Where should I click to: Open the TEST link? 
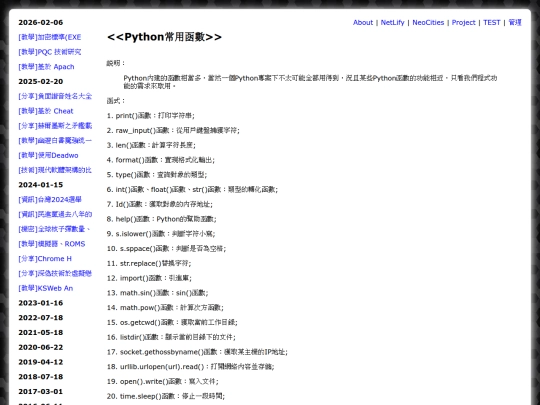coord(491,22)
